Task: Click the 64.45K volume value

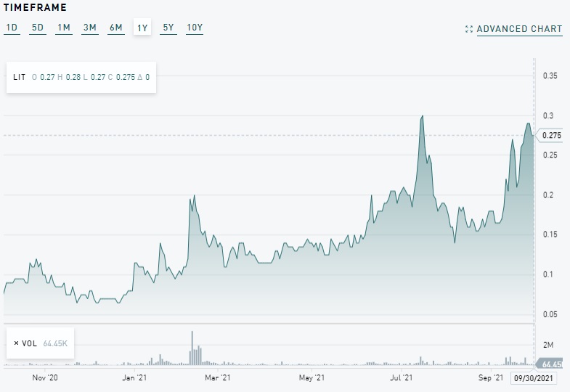Action: coord(55,343)
